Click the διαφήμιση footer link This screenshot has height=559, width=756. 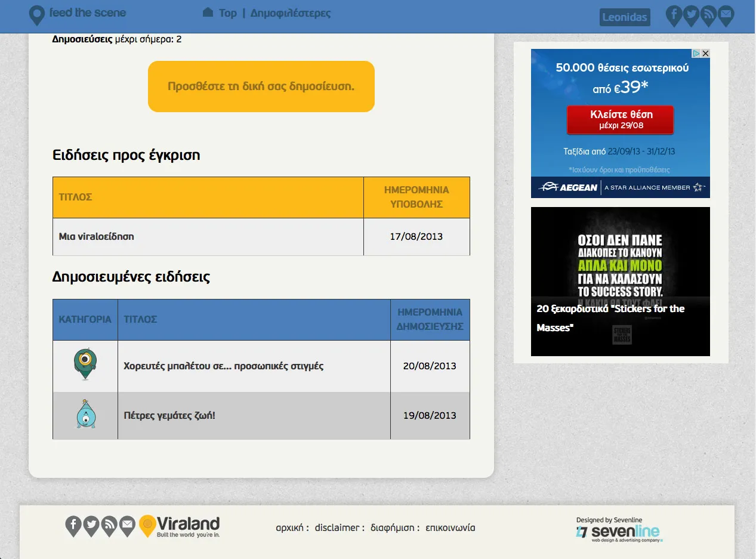[x=393, y=528]
